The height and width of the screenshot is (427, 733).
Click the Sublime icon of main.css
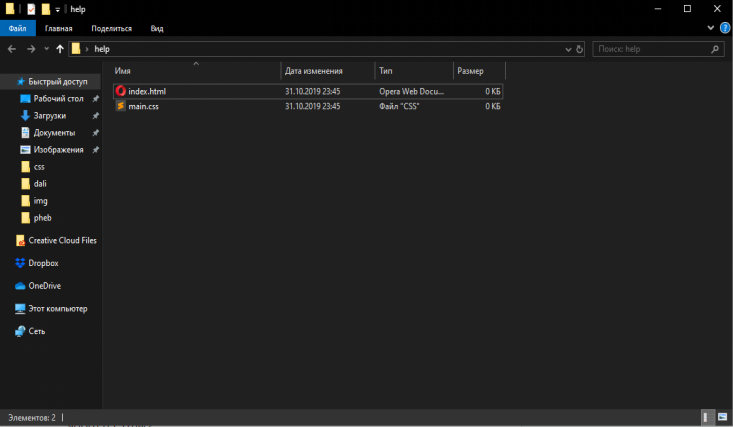point(121,106)
